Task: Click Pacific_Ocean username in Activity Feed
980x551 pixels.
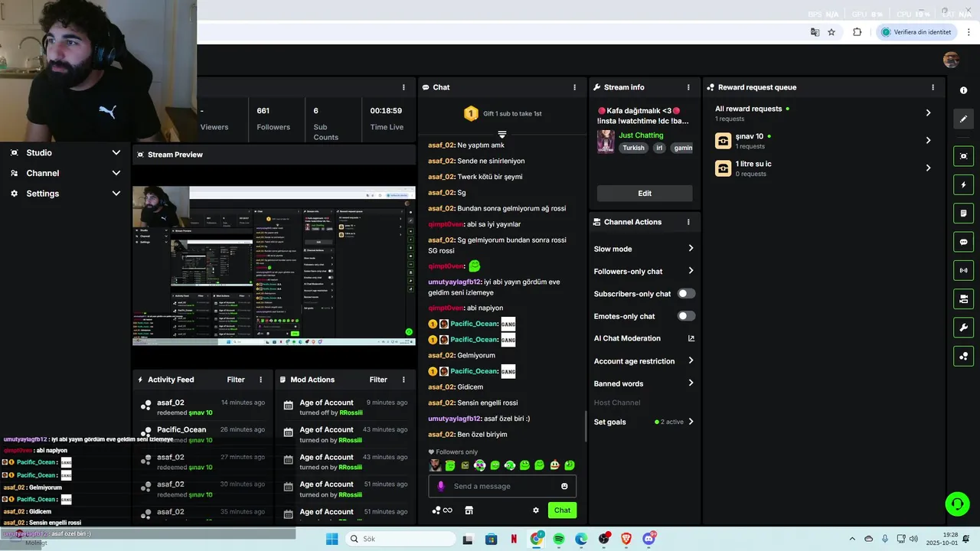Action: click(181, 429)
